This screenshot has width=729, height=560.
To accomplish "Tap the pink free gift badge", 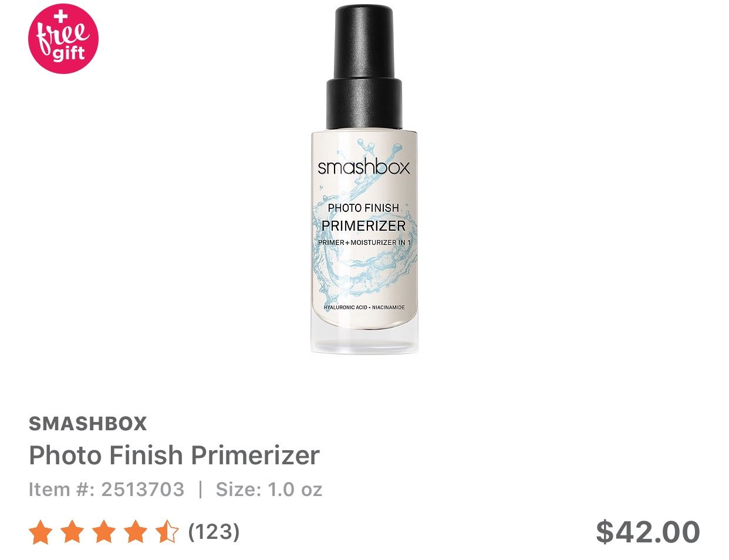I will 63,39.
